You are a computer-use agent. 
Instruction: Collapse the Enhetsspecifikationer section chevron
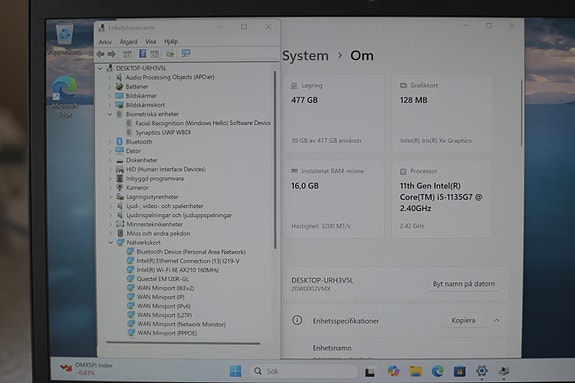point(497,320)
